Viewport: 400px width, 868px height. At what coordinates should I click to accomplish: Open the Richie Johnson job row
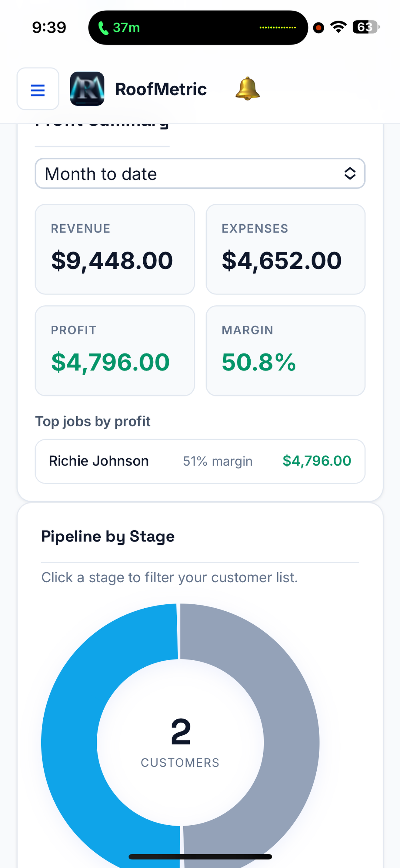pos(200,461)
